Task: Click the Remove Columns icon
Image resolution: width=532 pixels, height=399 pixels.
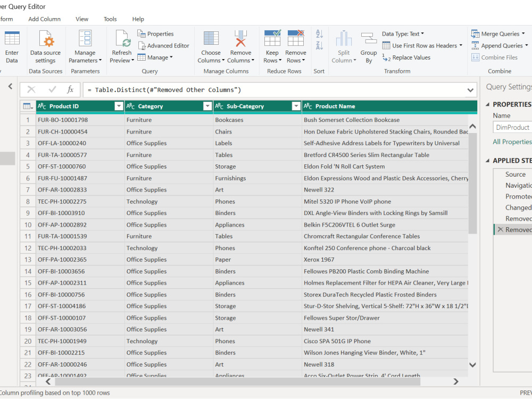Action: click(240, 38)
